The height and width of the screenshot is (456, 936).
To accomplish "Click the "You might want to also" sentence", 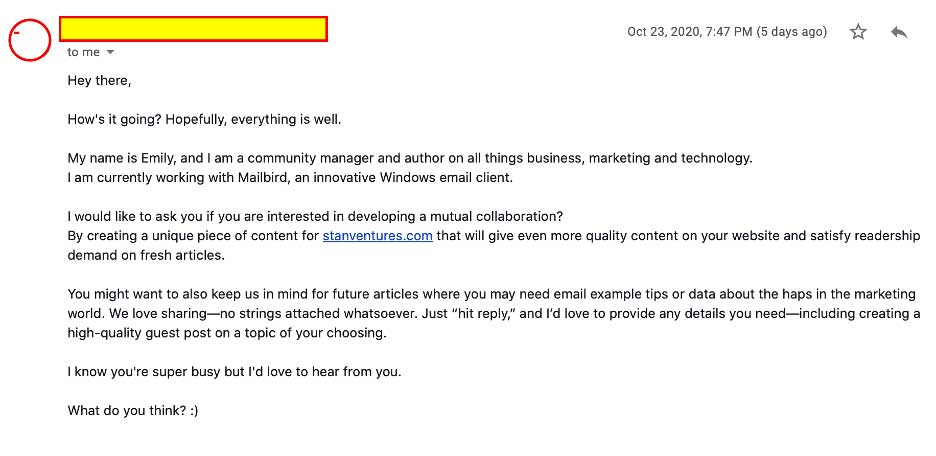I will click(491, 294).
